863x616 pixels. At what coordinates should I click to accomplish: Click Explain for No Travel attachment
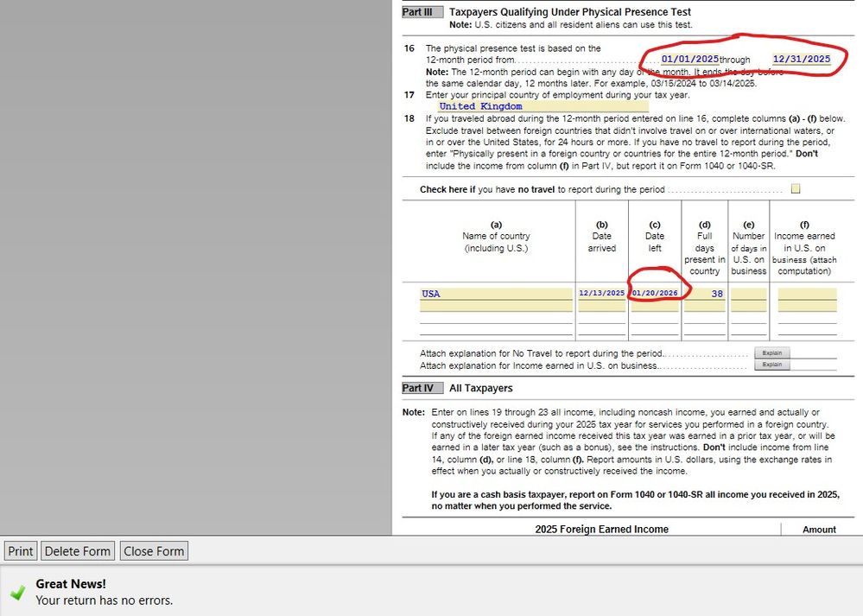pos(771,352)
